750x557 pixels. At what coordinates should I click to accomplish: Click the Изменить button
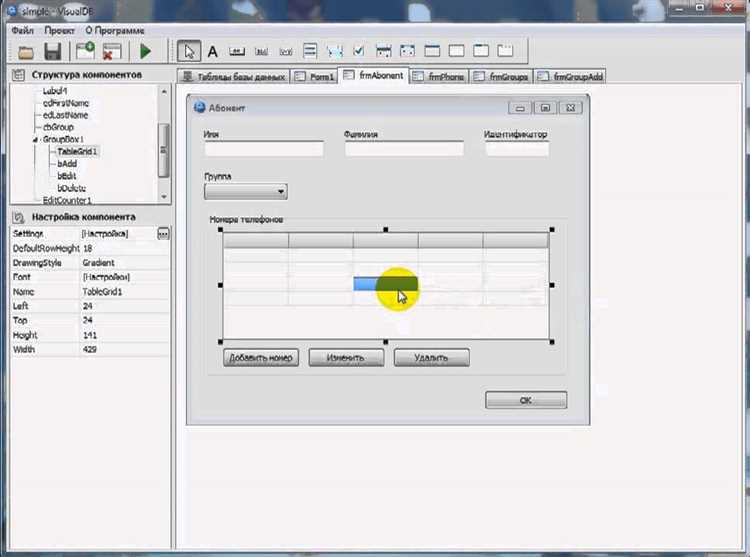[346, 358]
